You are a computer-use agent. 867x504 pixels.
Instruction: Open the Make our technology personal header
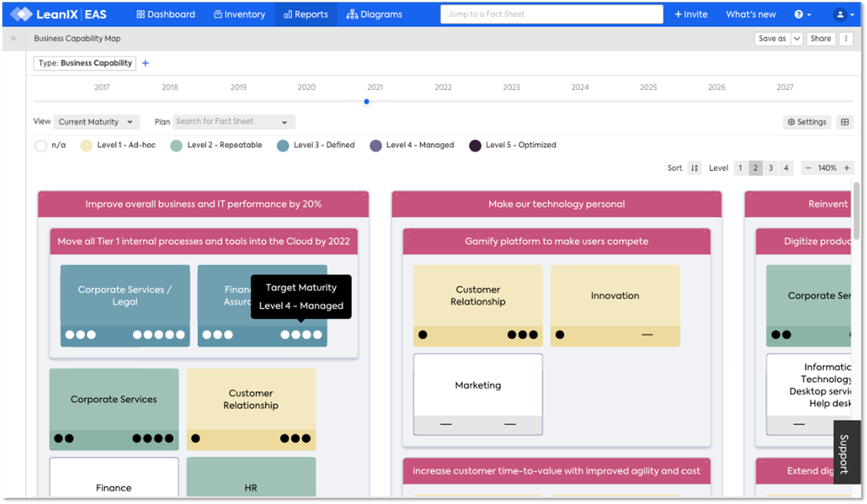tap(557, 204)
